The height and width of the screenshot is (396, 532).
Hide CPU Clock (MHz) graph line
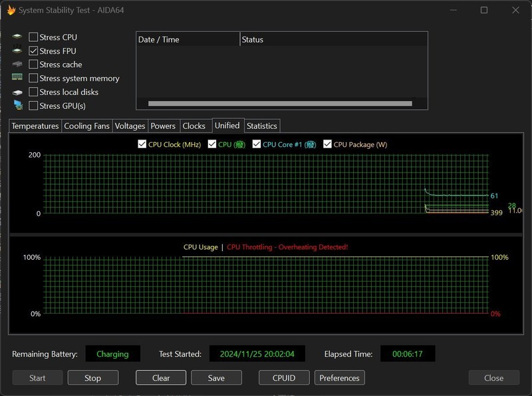(142, 144)
